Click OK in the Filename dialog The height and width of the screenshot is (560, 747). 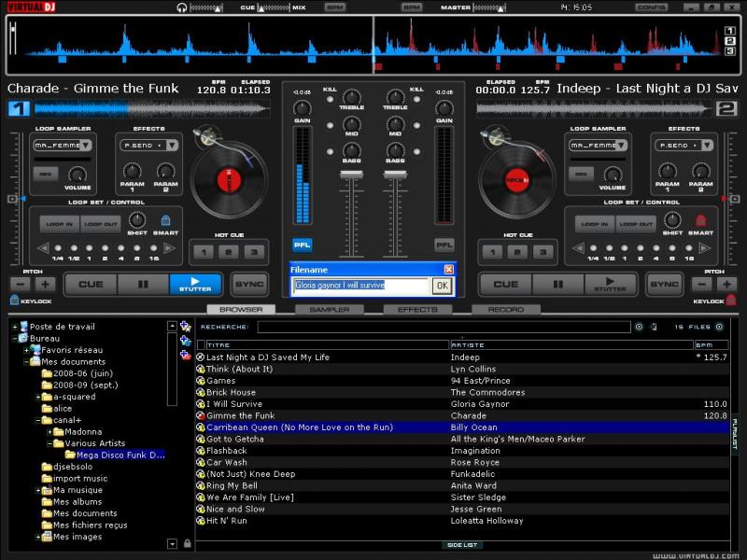(441, 286)
